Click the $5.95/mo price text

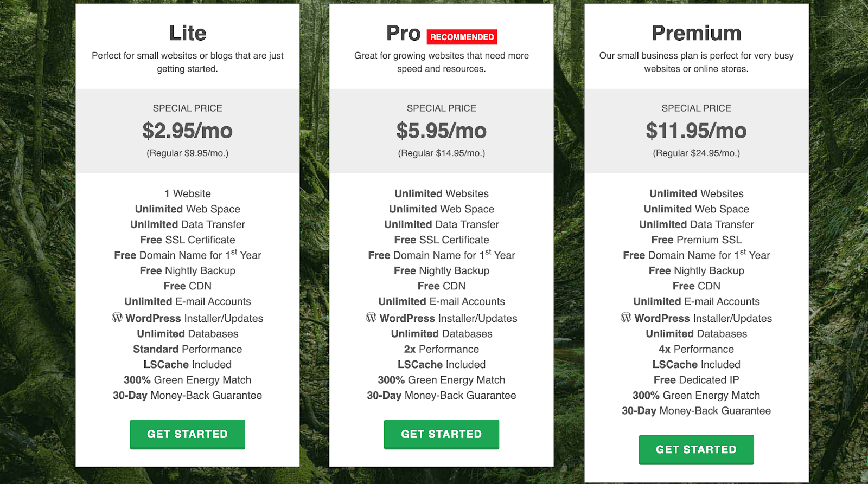[442, 131]
